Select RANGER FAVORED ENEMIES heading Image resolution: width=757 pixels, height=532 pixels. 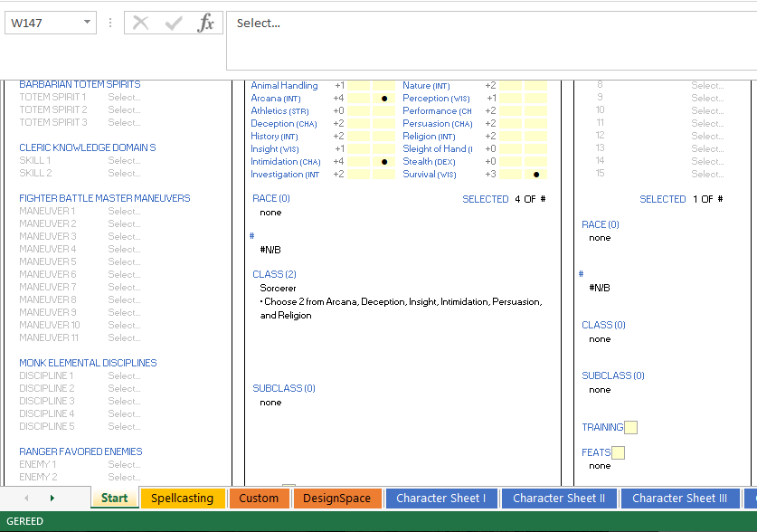80,451
